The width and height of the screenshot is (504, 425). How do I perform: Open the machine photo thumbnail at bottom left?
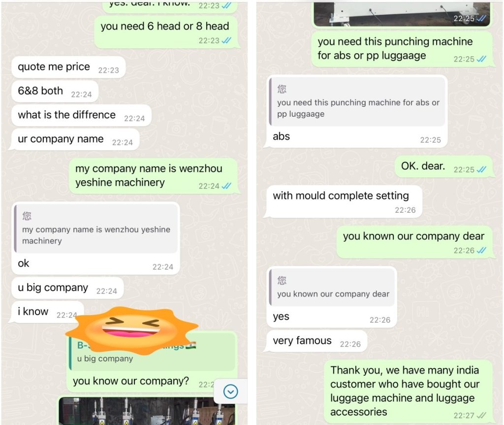pos(147,411)
